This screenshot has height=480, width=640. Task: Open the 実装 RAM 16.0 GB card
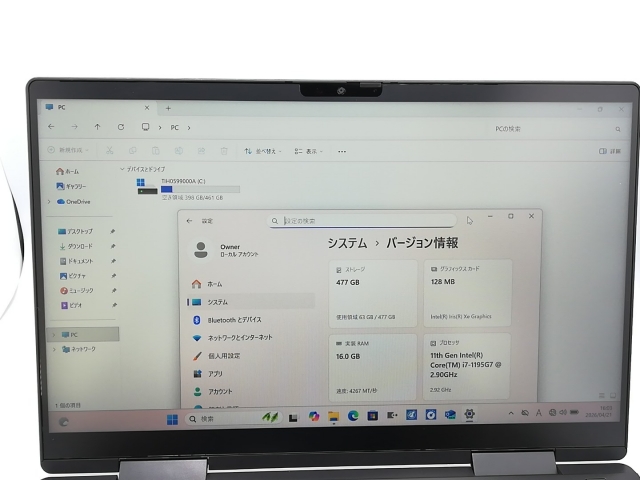point(373,367)
